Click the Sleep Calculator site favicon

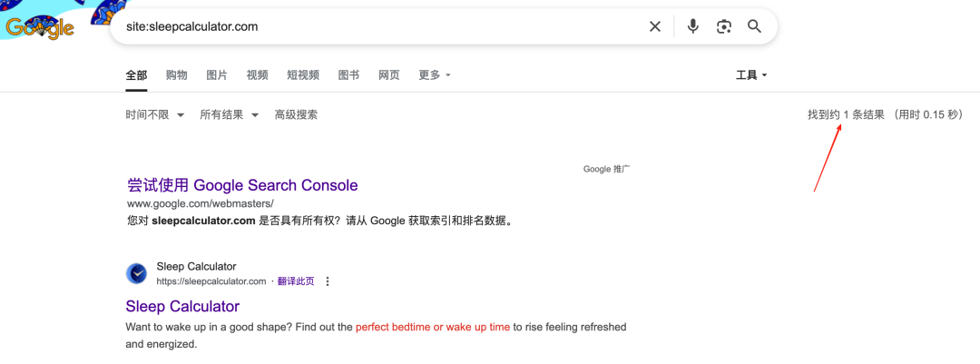coord(136,274)
